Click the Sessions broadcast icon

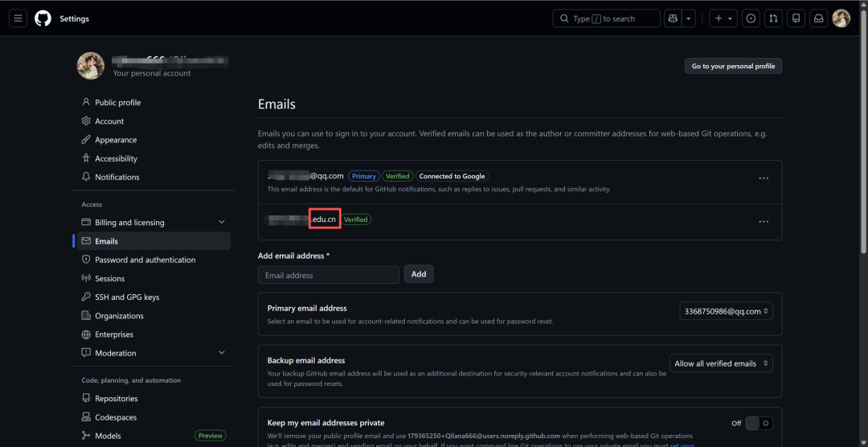pyautogui.click(x=86, y=278)
